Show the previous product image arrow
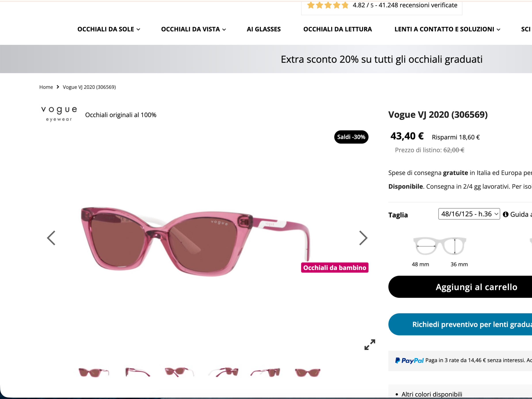The image size is (532, 399). click(x=51, y=238)
